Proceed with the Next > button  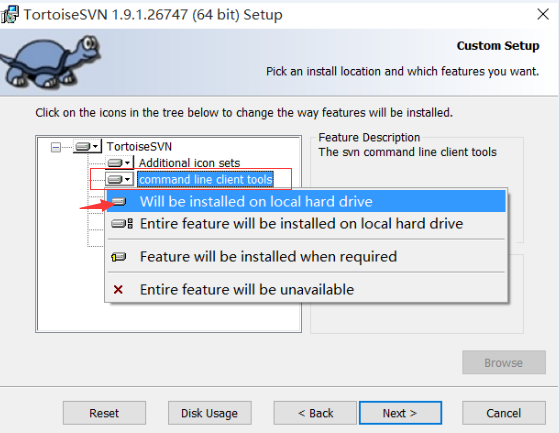click(400, 413)
